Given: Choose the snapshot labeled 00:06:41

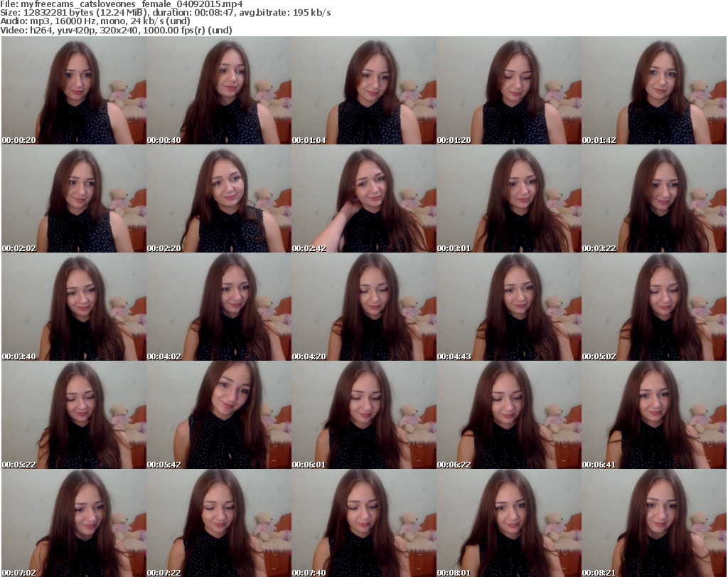Looking at the screenshot, I should [654, 415].
